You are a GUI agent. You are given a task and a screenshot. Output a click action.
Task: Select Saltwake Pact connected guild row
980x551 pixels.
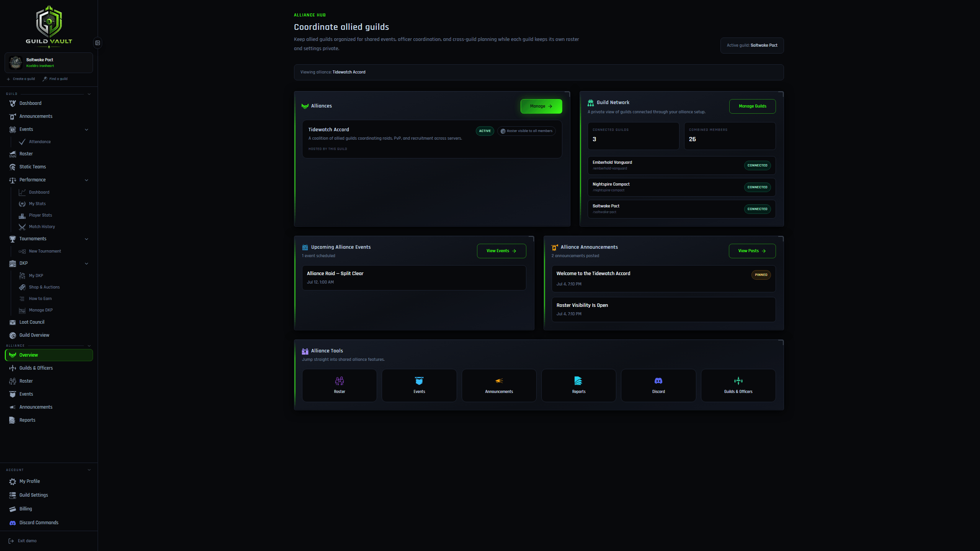pyautogui.click(x=682, y=209)
